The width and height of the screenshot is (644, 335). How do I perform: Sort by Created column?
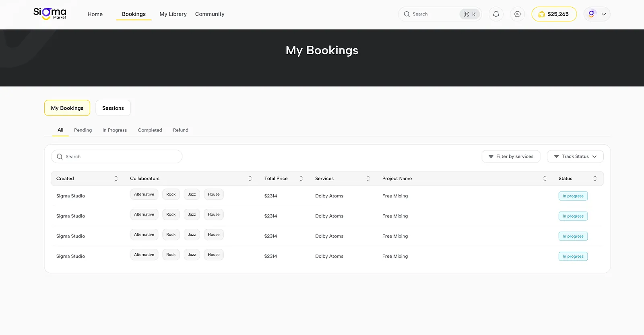point(116,179)
